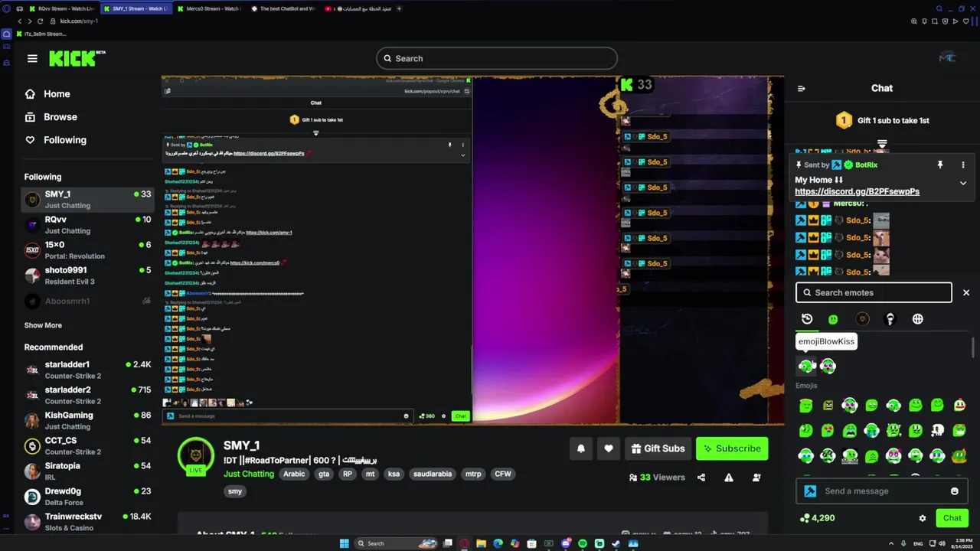The width and height of the screenshot is (980, 551).
Task: Unpin the pinned BotRix message
Action: [940, 165]
